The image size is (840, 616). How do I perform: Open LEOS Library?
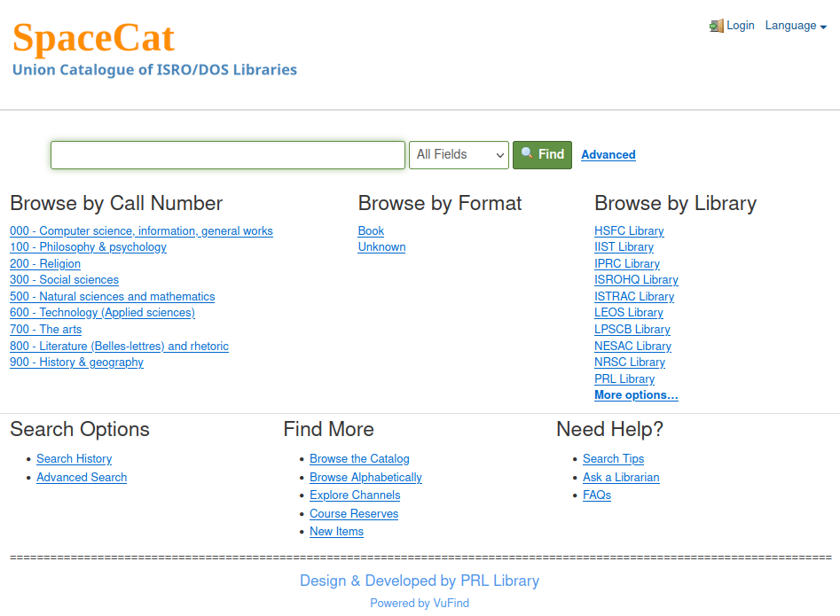[x=629, y=313]
